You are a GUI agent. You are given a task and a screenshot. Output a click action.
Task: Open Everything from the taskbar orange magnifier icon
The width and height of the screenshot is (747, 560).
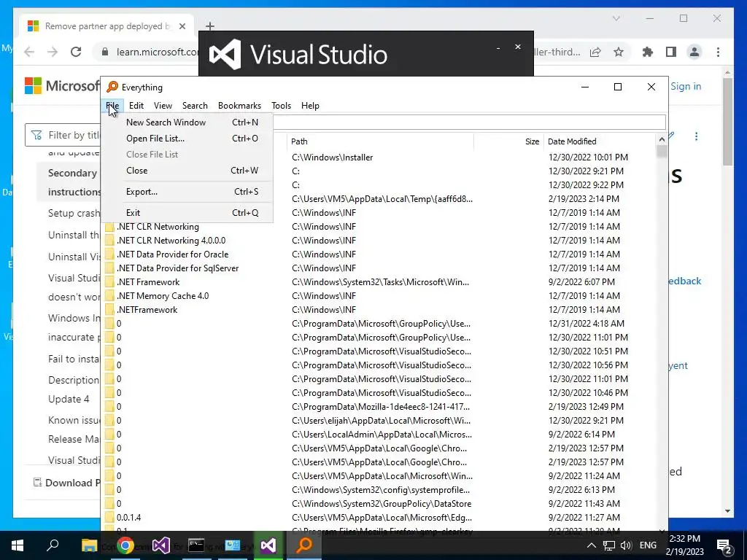[x=304, y=545]
